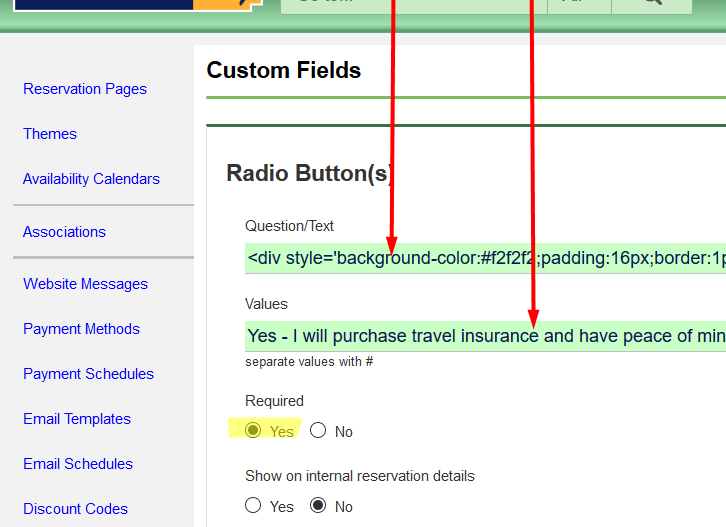
Task: Open Discount Codes page
Action: [x=75, y=509]
